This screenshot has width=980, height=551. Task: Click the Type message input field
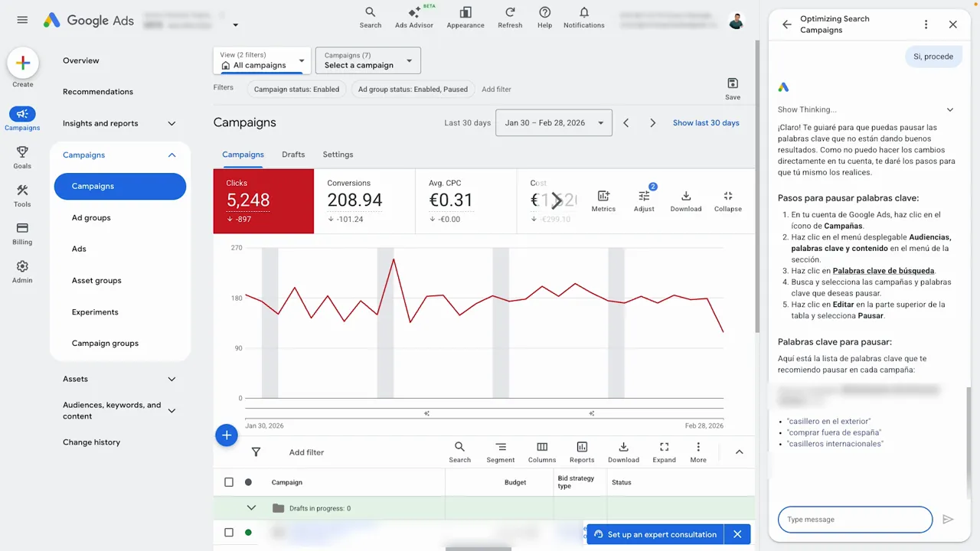[855, 520]
